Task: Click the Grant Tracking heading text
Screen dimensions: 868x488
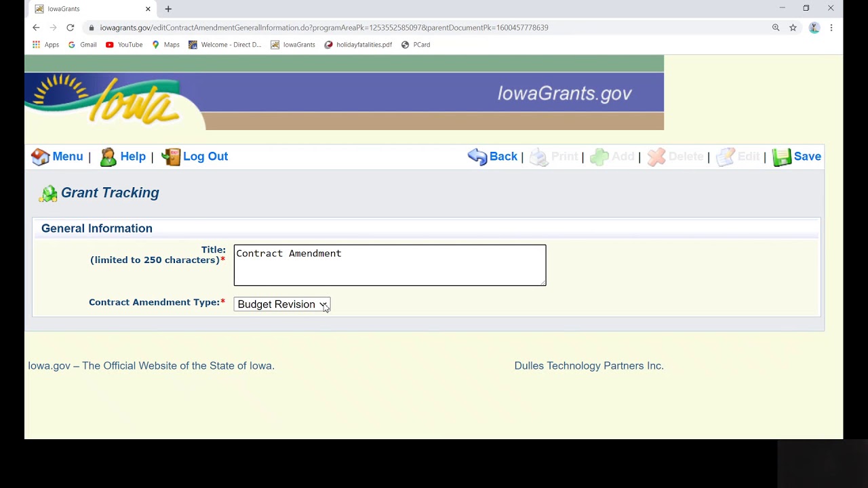Action: tap(110, 193)
